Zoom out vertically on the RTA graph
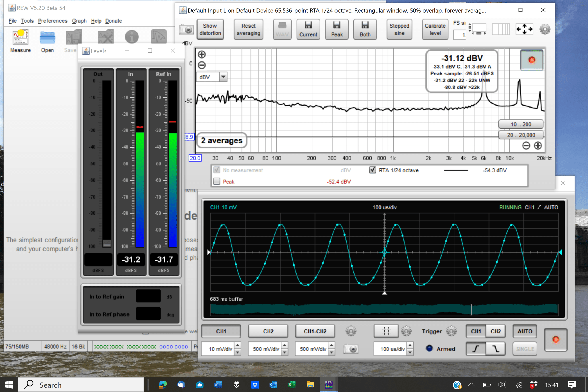Screen dimensions: 588x392 click(x=202, y=65)
